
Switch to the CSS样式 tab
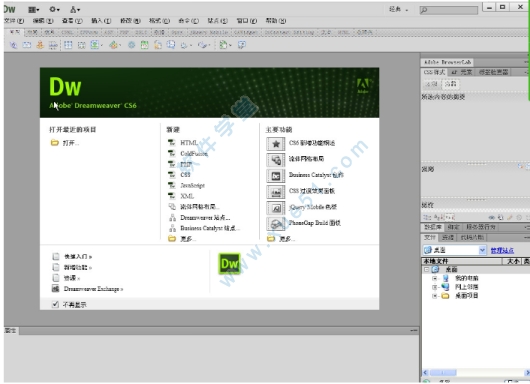click(x=434, y=72)
